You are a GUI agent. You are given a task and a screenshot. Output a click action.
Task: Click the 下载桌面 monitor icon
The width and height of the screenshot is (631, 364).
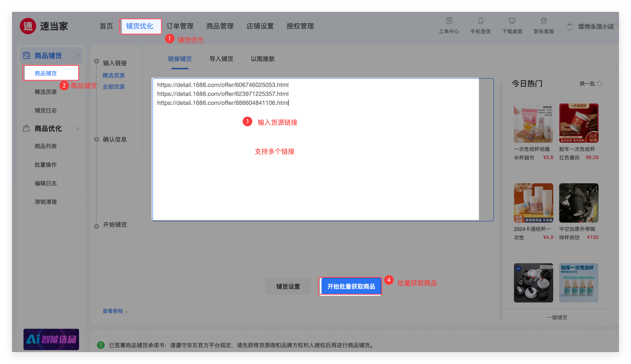pos(512,21)
